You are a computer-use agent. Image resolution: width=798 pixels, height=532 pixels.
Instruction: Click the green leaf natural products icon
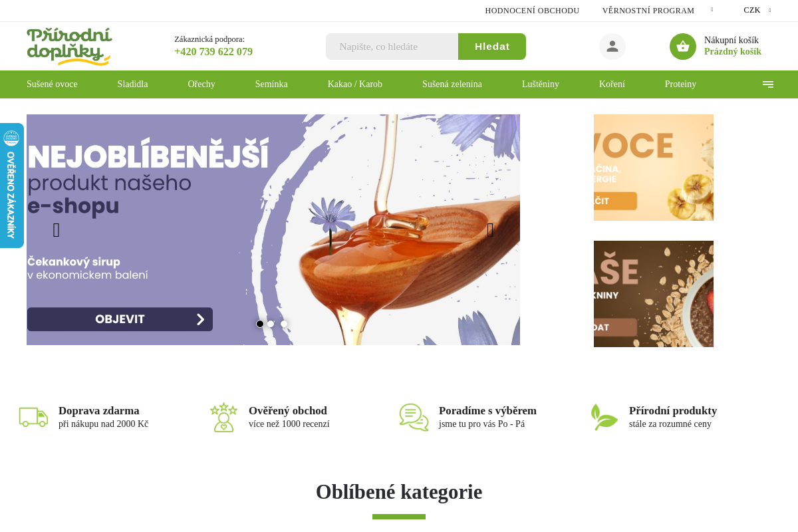click(604, 417)
